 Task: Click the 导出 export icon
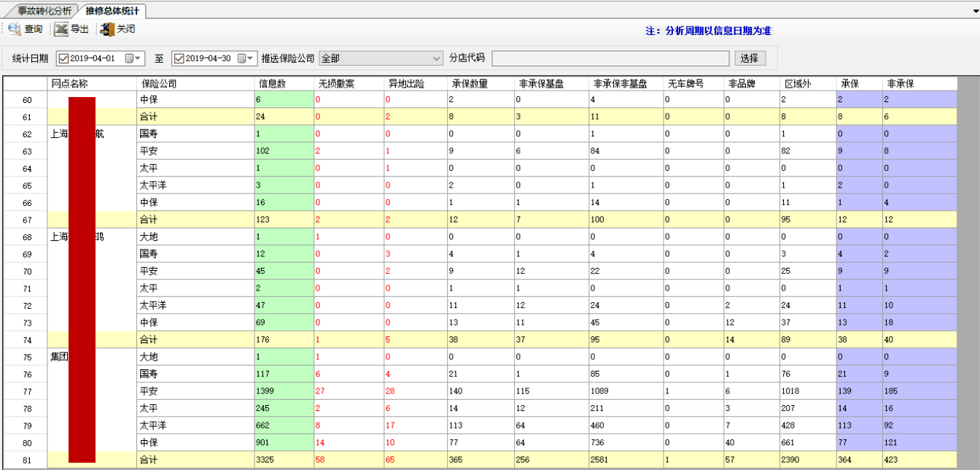point(61,29)
